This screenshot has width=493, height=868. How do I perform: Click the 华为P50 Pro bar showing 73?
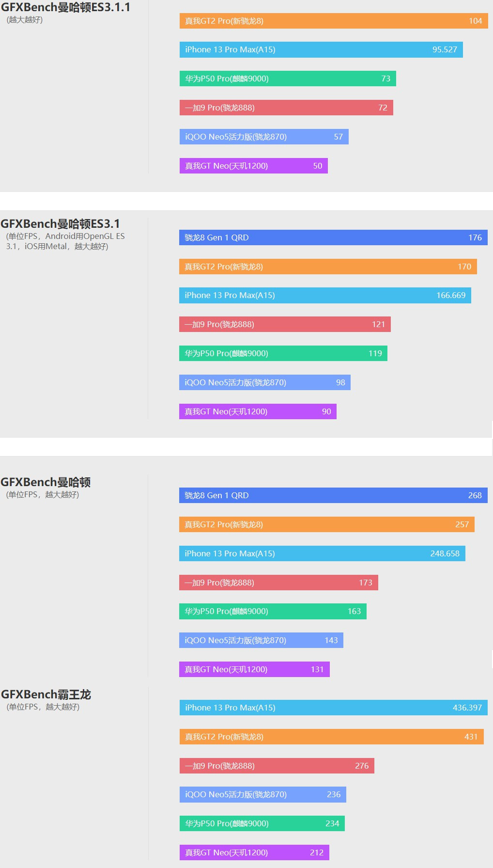pyautogui.click(x=288, y=79)
